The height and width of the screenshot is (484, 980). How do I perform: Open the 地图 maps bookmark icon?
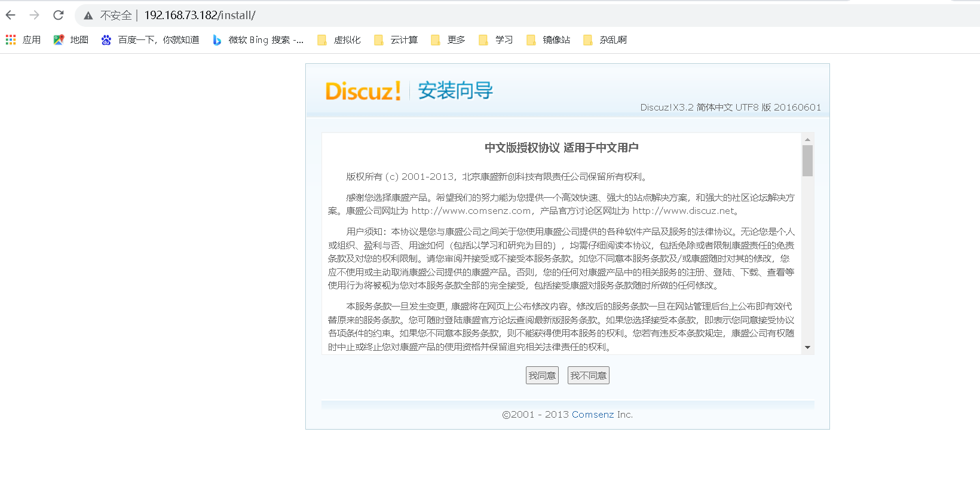[59, 39]
